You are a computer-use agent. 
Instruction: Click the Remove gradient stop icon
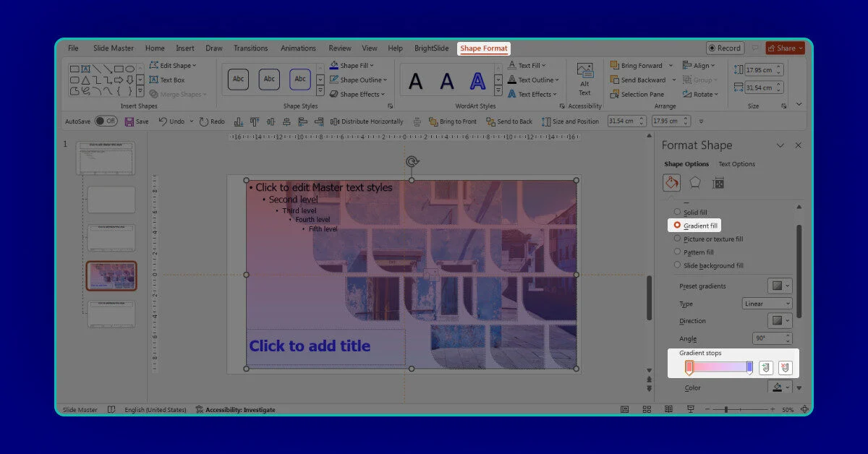785,368
